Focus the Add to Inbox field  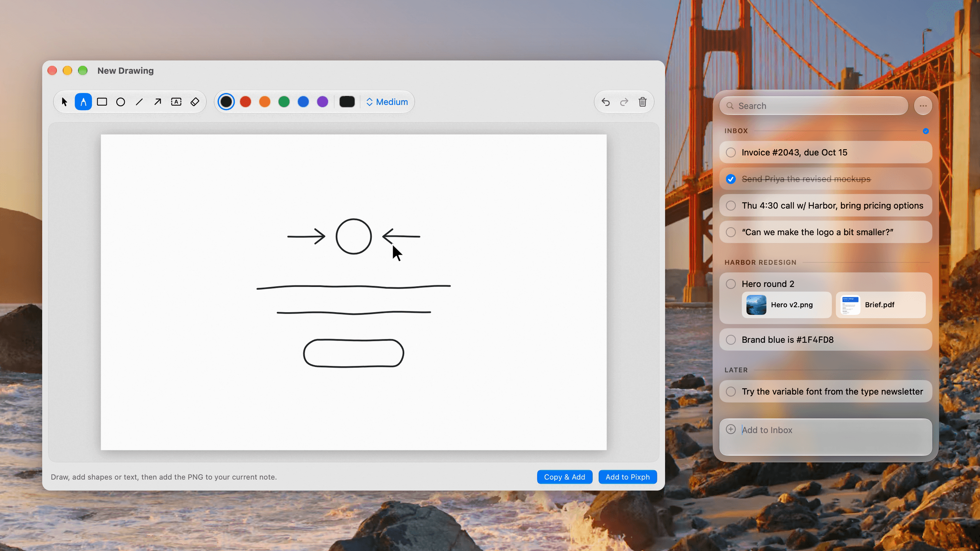pos(825,437)
